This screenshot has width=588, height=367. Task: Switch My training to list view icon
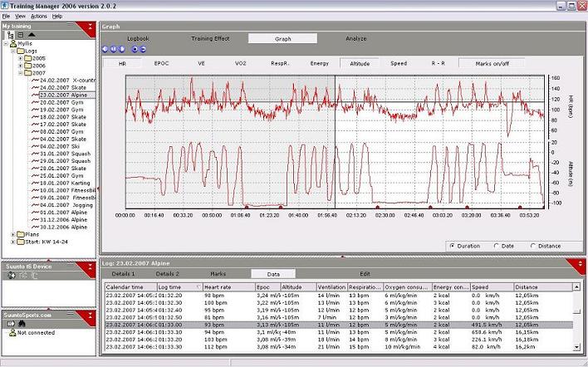[x=21, y=35]
